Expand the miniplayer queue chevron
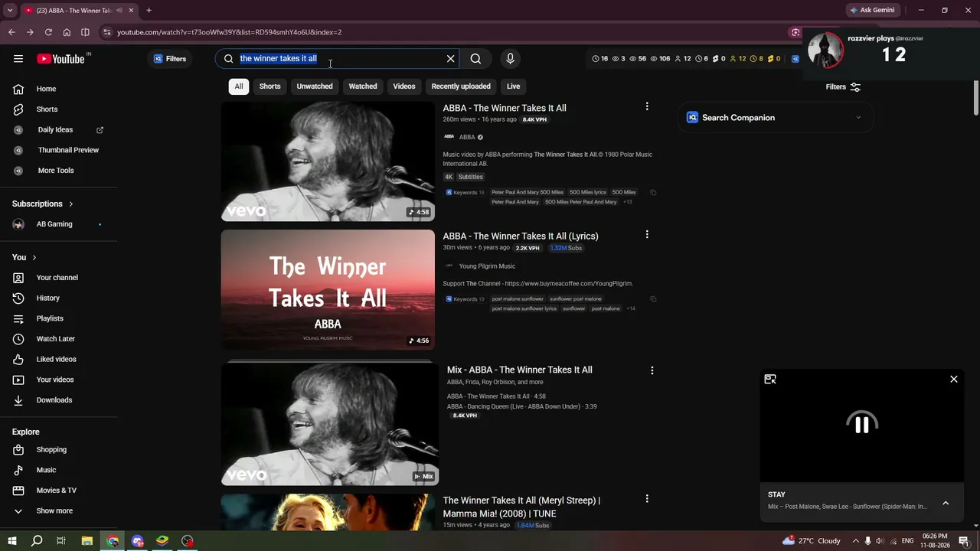 click(946, 504)
